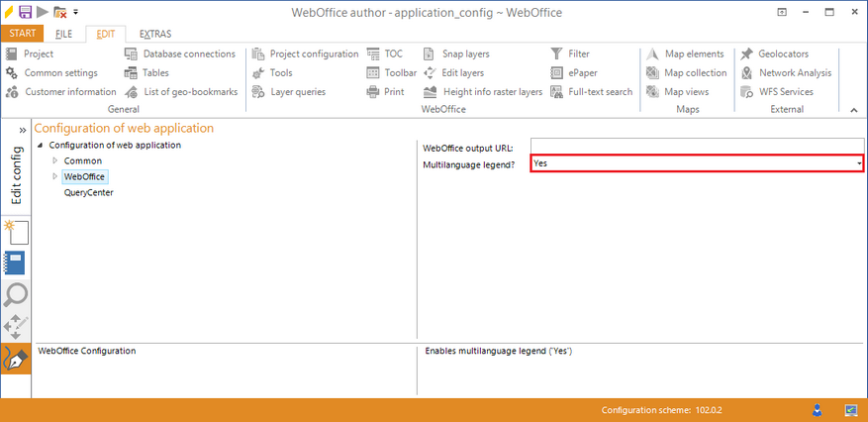This screenshot has width=868, height=422.
Task: Click the yellow pencil app icon
Action: [x=8, y=12]
